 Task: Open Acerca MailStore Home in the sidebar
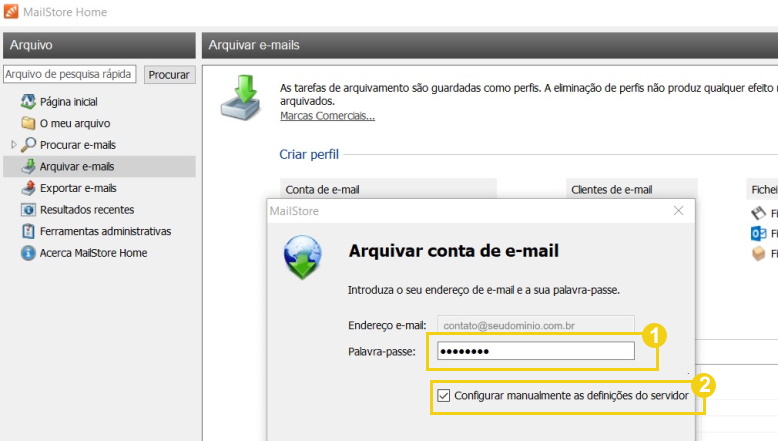[93, 253]
